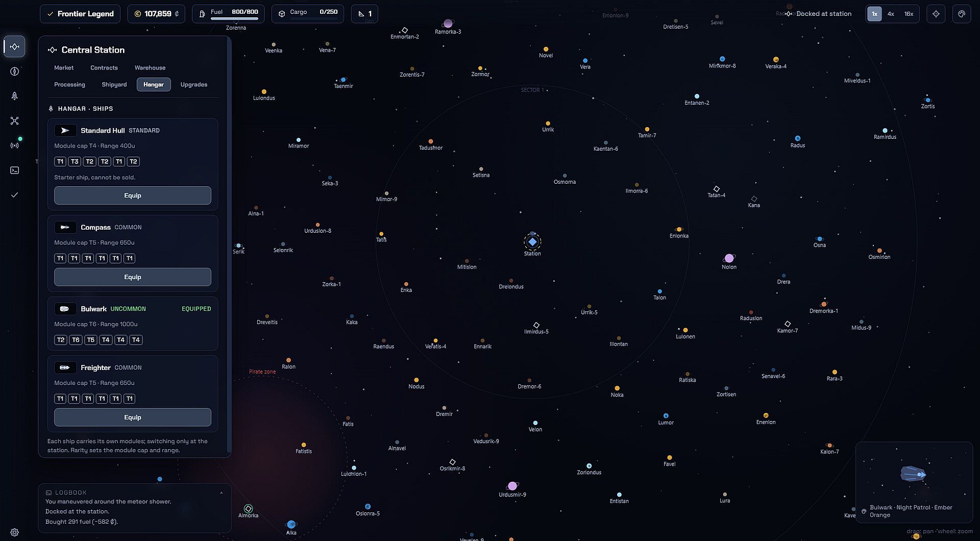Collapse the Logbook panel
Image resolution: width=980 pixels, height=541 pixels.
pyautogui.click(x=221, y=493)
